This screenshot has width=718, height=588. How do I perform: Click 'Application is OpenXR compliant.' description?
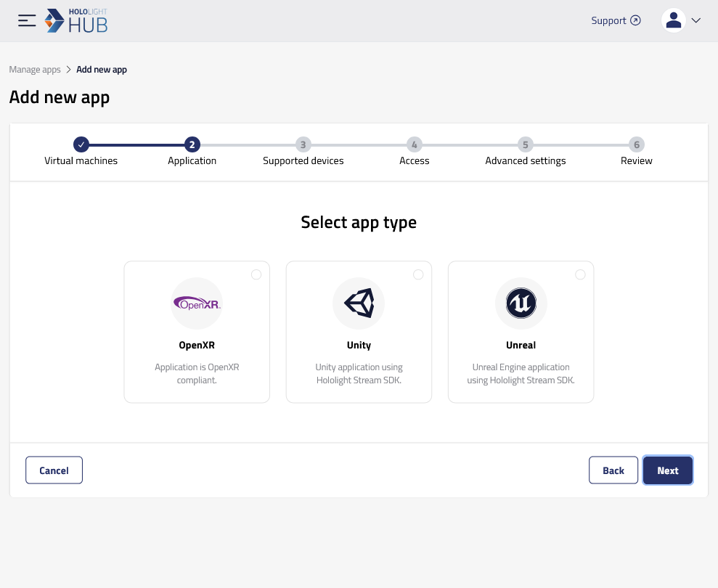[x=197, y=374]
